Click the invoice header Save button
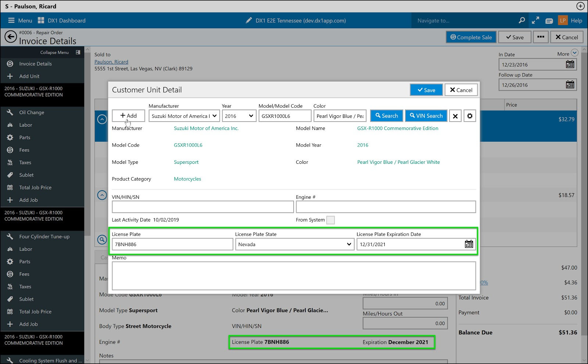Viewport: 588px width, 364px height. pyautogui.click(x=515, y=37)
